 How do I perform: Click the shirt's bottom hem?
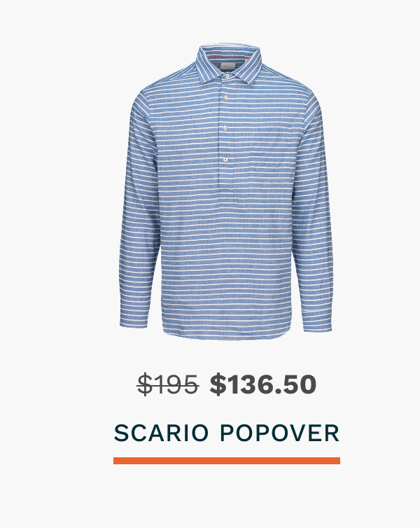click(x=226, y=333)
